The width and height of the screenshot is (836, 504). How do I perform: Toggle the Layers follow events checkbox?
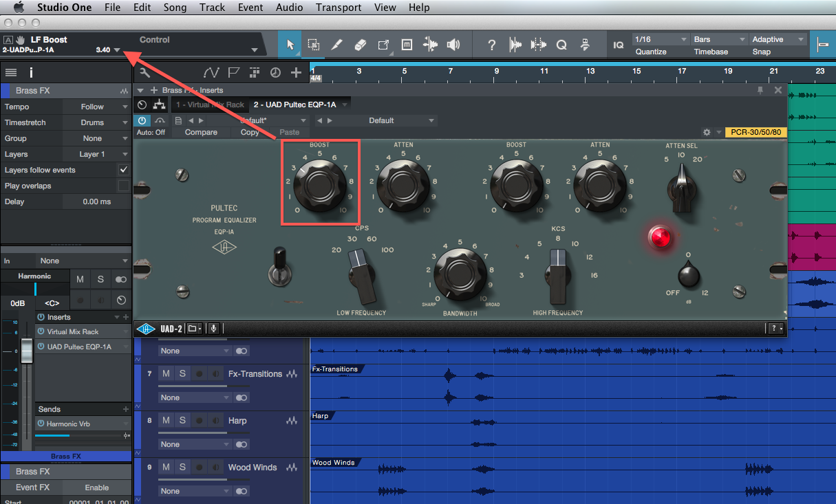tap(124, 170)
